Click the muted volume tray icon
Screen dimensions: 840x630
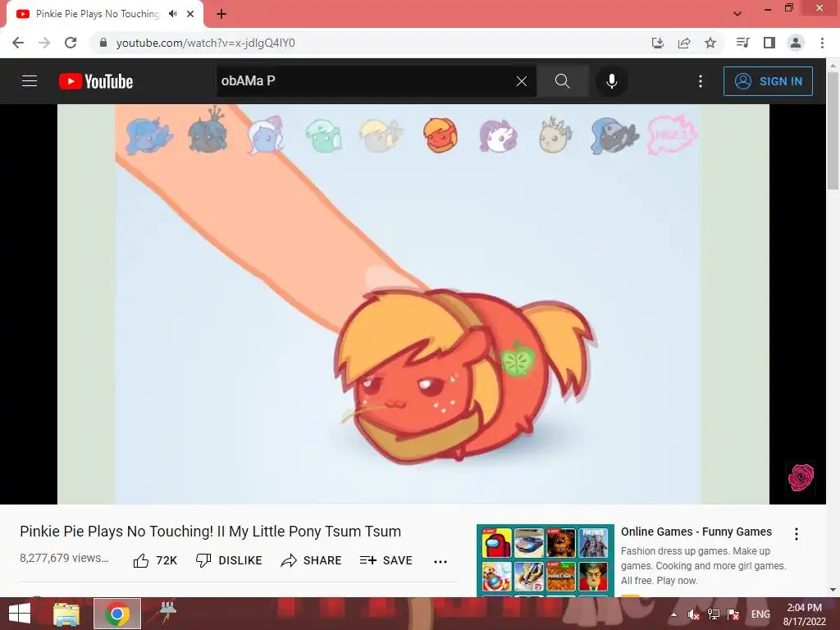pyautogui.click(x=694, y=614)
